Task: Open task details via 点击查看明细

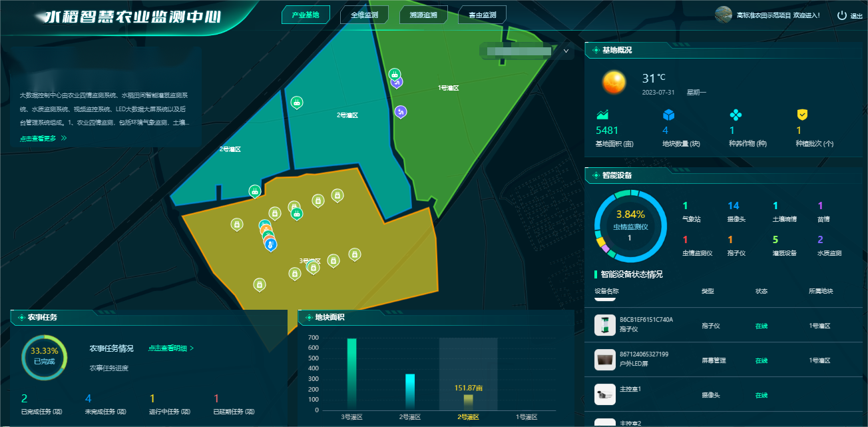Action: [171, 348]
